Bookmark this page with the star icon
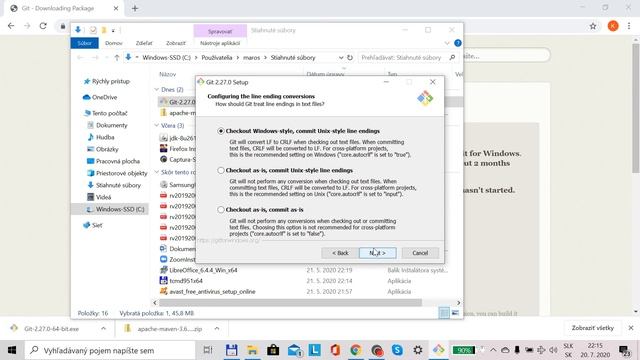Screen dimensions: 640x360 pos(593,26)
